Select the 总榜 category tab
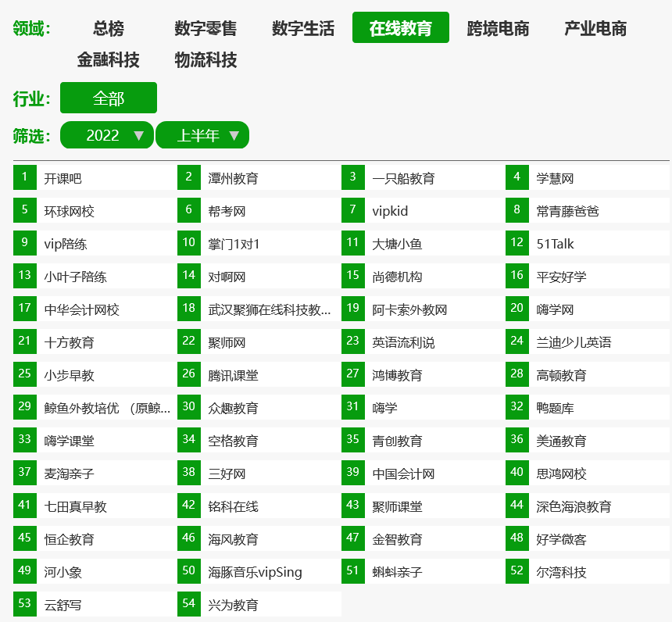The height and width of the screenshot is (622, 672). click(109, 28)
